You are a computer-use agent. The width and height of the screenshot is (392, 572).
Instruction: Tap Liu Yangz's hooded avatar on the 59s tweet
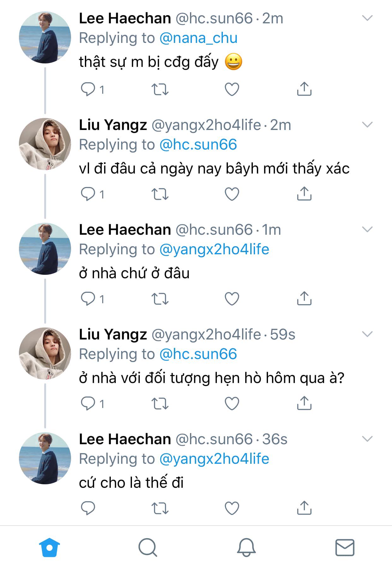point(45,353)
